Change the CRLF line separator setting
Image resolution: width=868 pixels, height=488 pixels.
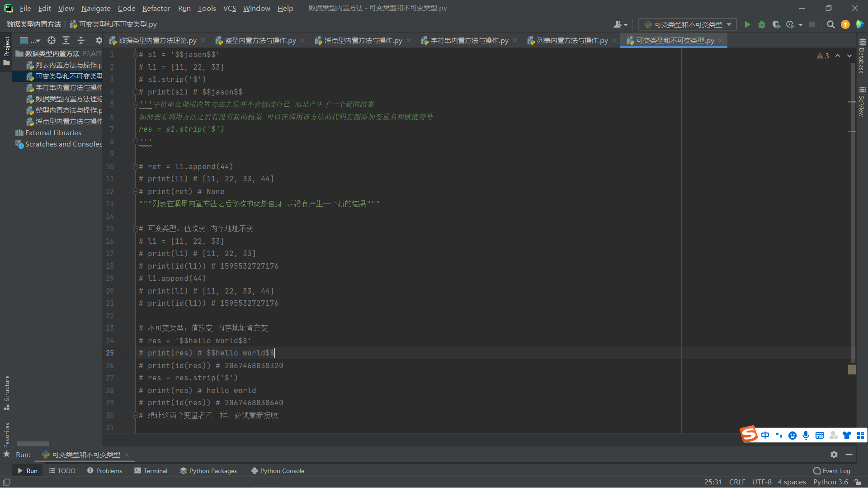coord(737,482)
